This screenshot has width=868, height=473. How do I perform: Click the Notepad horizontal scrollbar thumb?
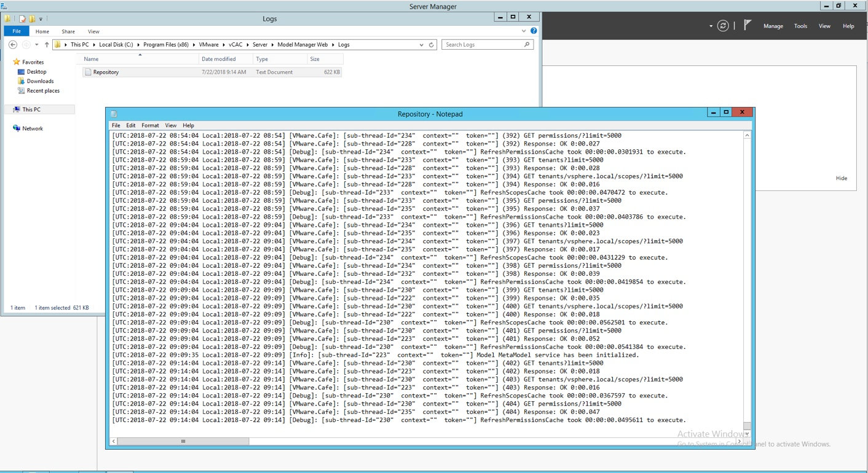tap(183, 441)
